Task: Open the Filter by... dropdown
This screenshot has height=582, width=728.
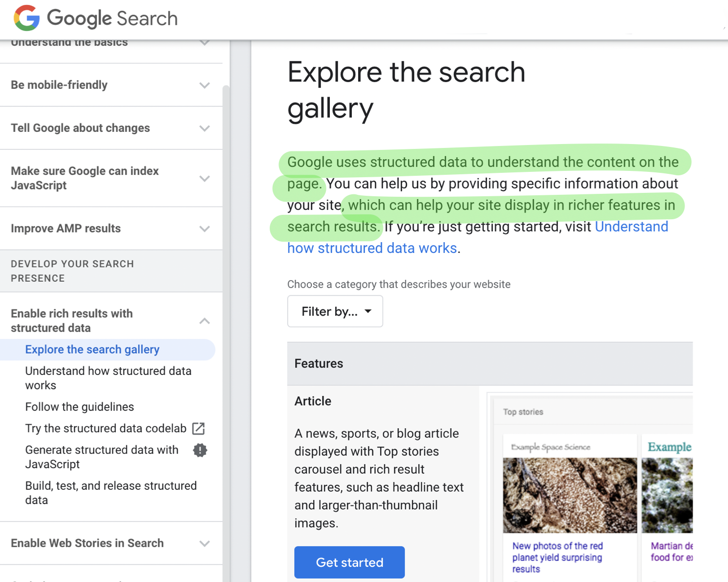Action: pos(335,311)
